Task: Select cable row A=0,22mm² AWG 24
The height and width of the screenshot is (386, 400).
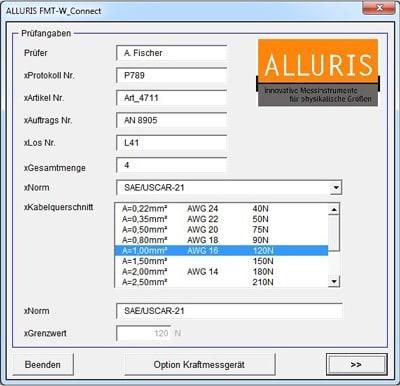Action: [x=221, y=209]
